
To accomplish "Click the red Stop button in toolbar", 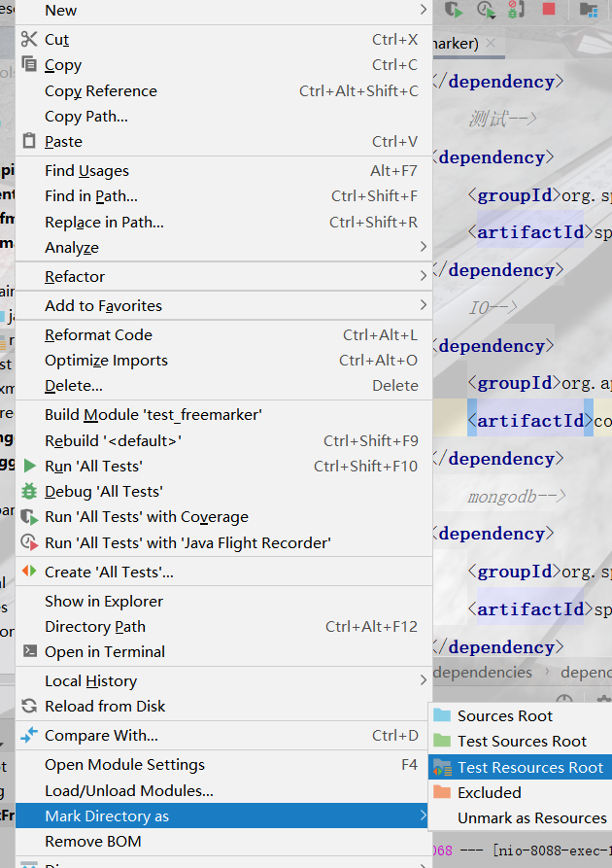I will 549,10.
